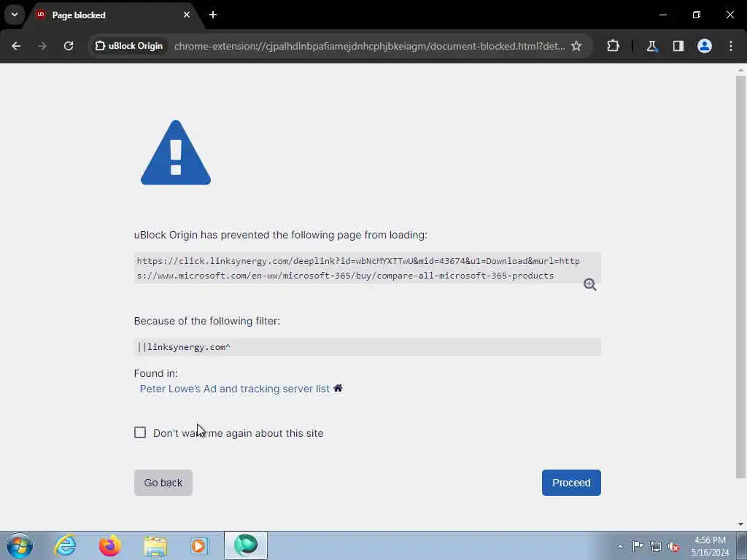747x560 pixels.
Task: Click the Go back button
Action: tap(163, 483)
